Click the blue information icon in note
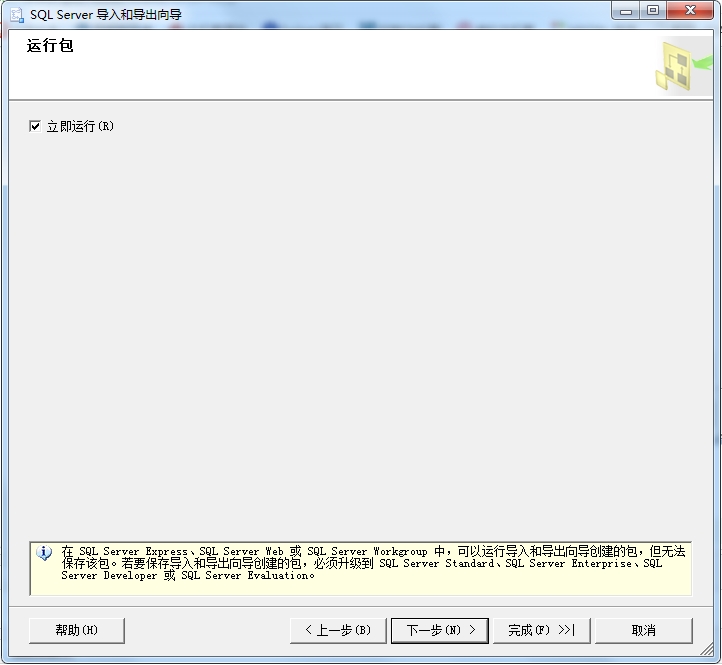This screenshot has width=722, height=665. [44, 553]
